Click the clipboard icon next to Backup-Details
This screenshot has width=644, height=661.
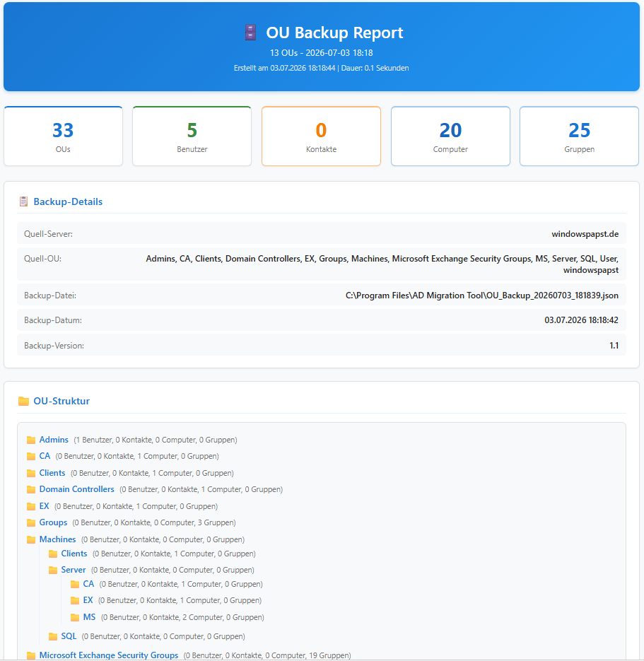[23, 201]
